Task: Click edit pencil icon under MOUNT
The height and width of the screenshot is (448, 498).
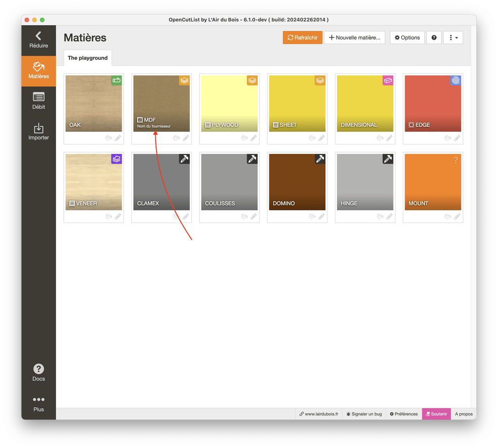Action: coord(457,217)
